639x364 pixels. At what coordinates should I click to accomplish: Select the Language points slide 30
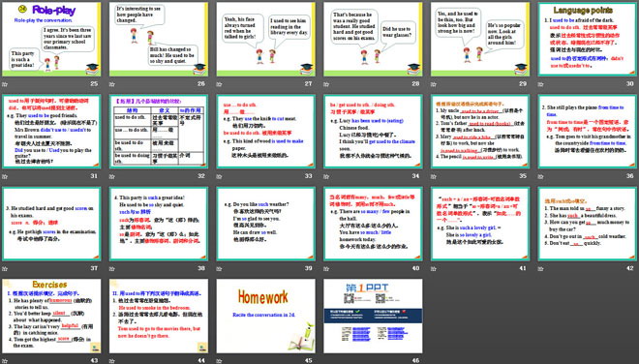588,39
